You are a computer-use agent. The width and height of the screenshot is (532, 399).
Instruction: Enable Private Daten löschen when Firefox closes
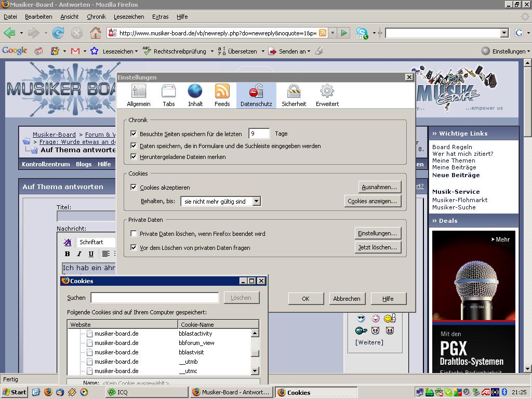[x=134, y=233]
